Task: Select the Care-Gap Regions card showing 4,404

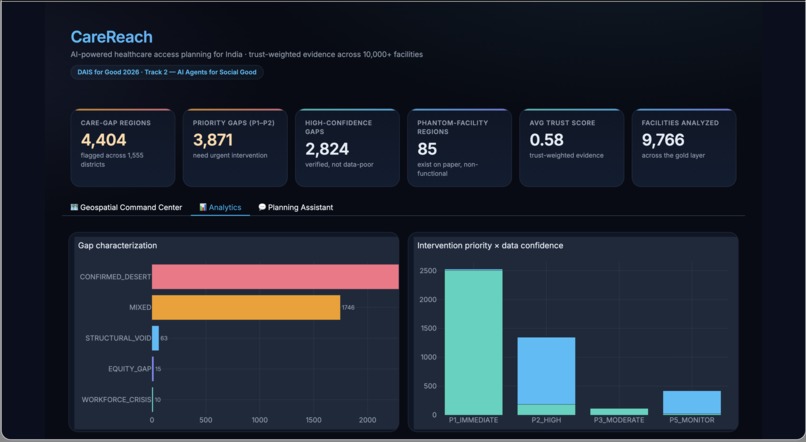Action: click(x=123, y=148)
